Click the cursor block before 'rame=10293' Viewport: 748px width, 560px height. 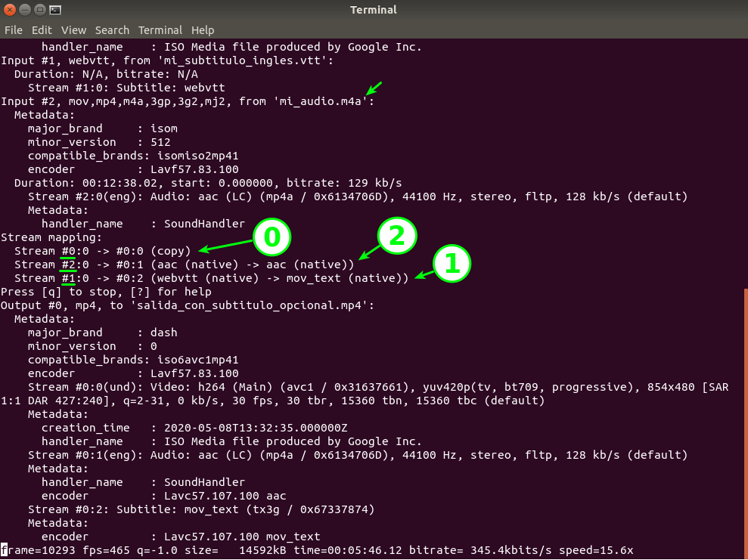4,550
